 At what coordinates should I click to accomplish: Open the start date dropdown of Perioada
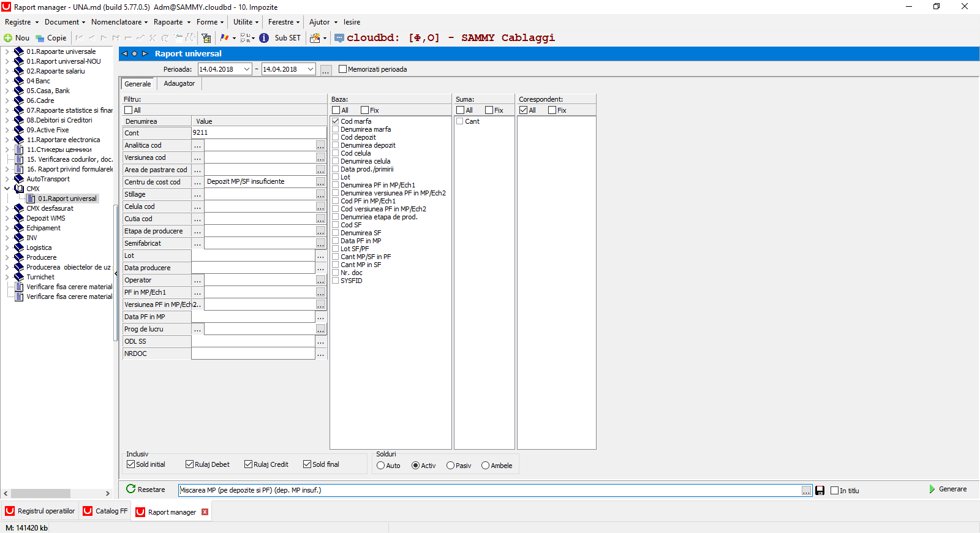(247, 69)
